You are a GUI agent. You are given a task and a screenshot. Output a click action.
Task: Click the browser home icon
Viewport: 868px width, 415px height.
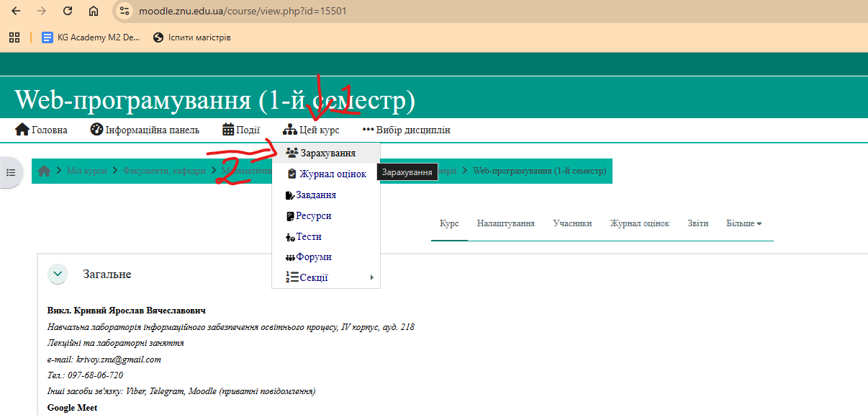[94, 11]
